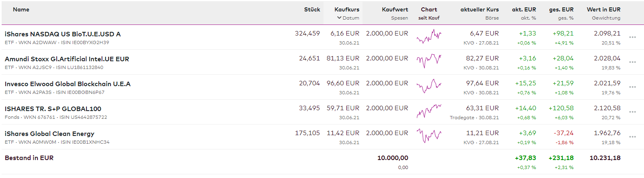This screenshot has width=644, height=178.
Task: Click the ges. EUR column header
Action: pyautogui.click(x=561, y=9)
